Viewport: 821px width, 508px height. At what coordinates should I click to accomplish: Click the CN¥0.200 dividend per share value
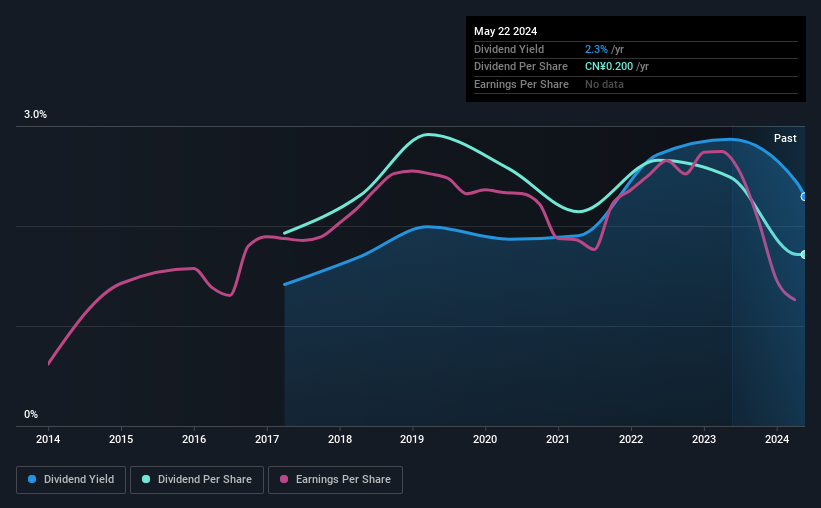click(x=609, y=67)
